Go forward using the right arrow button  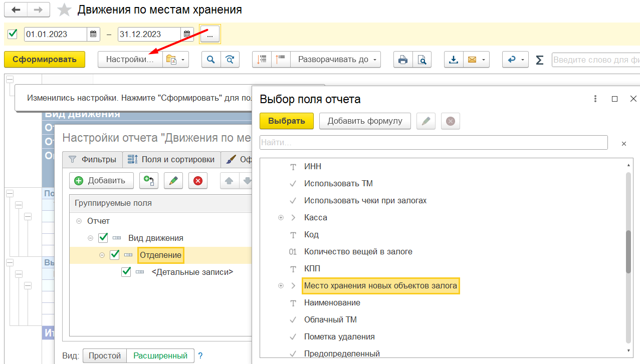point(39,10)
